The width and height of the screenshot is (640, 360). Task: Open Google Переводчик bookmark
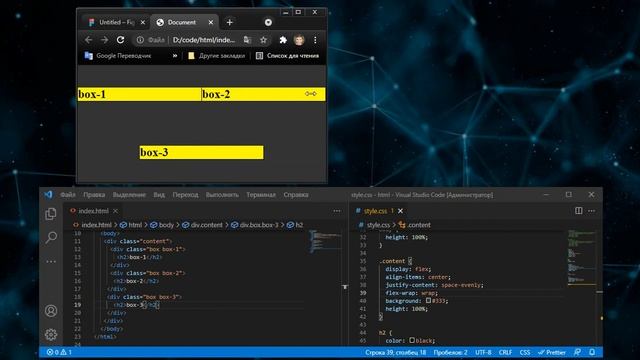point(118,56)
